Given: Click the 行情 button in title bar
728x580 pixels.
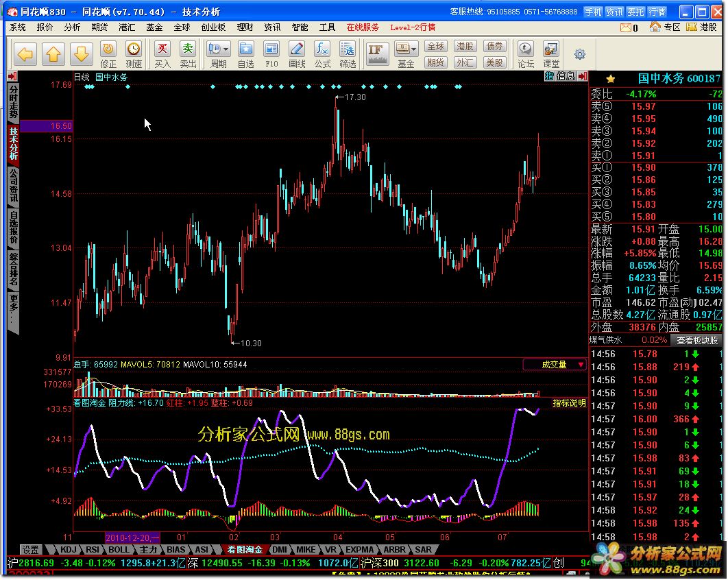Looking at the screenshot, I should coord(657,12).
